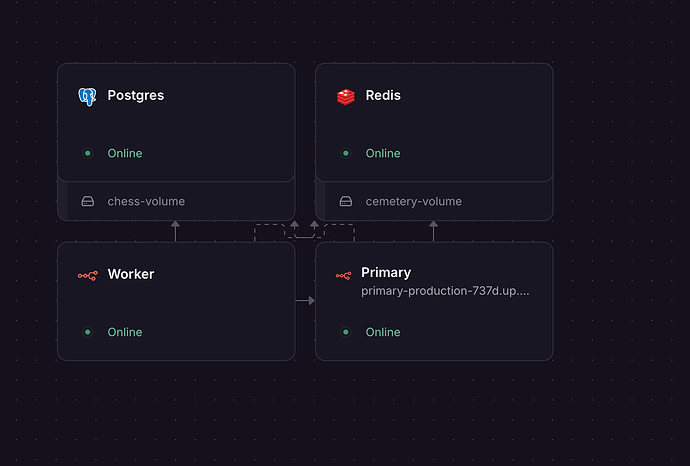Click the Online label on the Worker card
The height and width of the screenshot is (466, 690).
click(125, 332)
